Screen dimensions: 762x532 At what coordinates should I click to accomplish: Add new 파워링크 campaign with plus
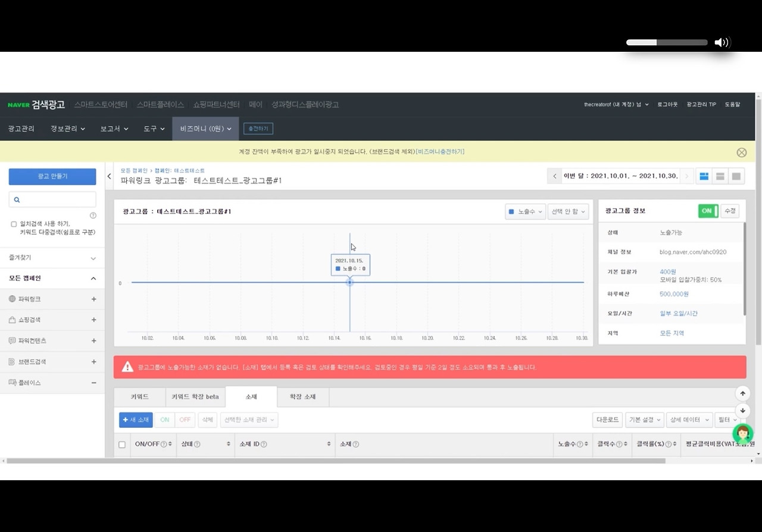[x=93, y=299]
